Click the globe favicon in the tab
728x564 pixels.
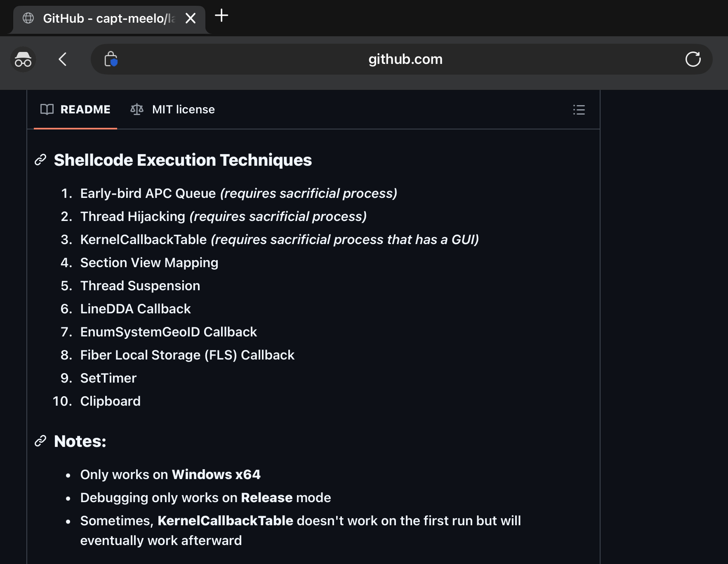pos(28,18)
